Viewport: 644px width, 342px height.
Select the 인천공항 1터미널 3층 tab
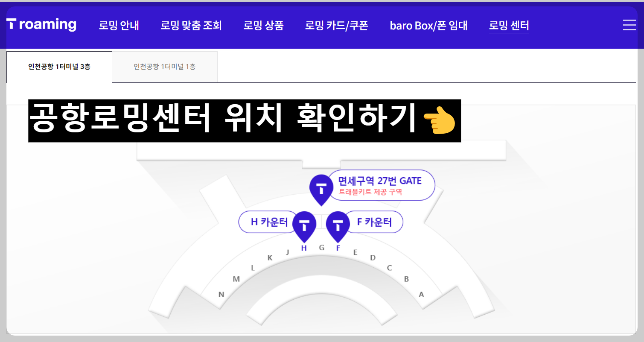(x=59, y=67)
